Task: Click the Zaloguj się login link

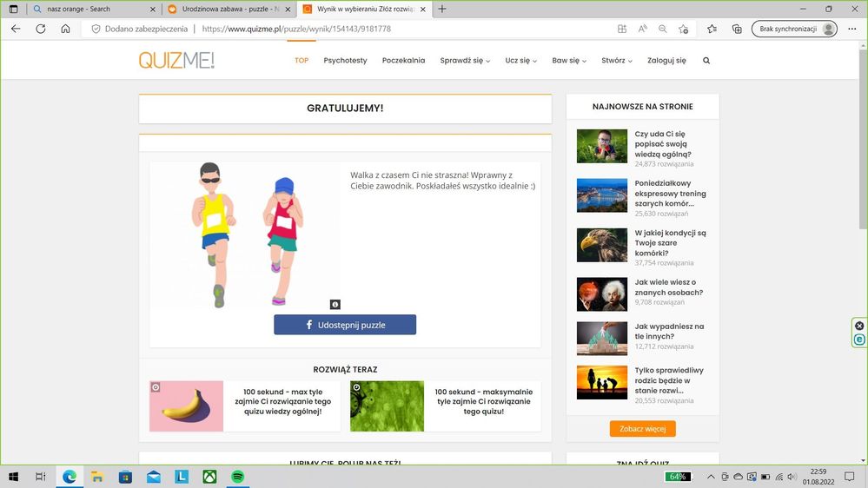Action: click(666, 61)
